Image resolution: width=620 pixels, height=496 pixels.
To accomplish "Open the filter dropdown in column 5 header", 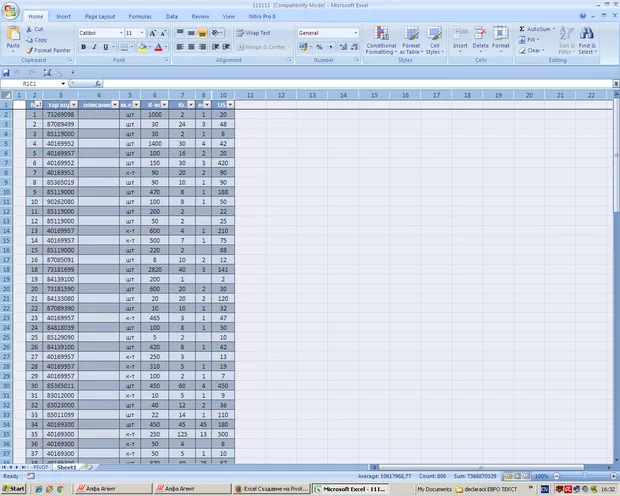I will click(x=138, y=104).
